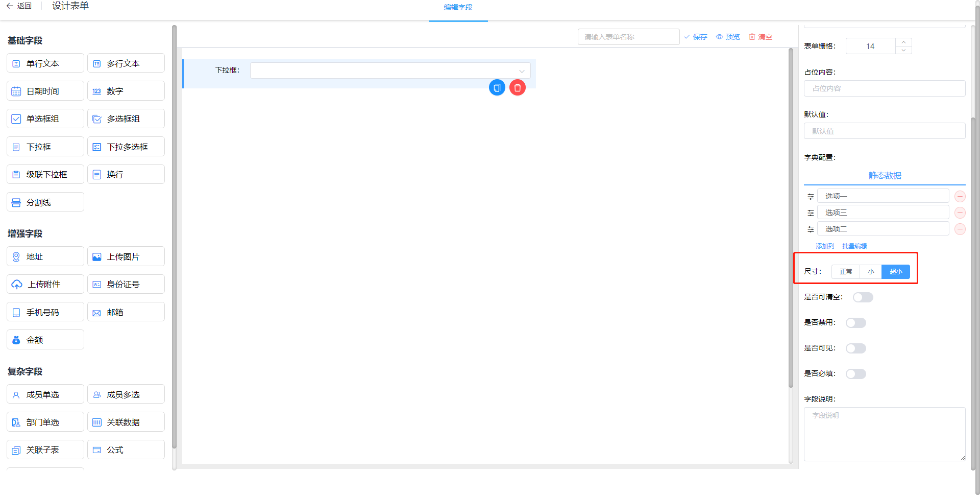Add a 公式 field
Viewport: 980px width, 495px height.
pyautogui.click(x=126, y=450)
